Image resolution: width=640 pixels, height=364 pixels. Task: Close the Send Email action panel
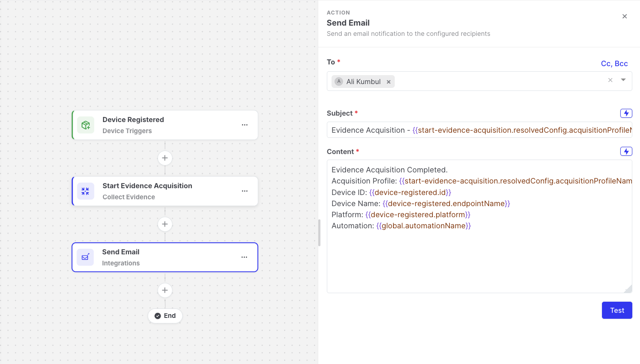pyautogui.click(x=625, y=16)
